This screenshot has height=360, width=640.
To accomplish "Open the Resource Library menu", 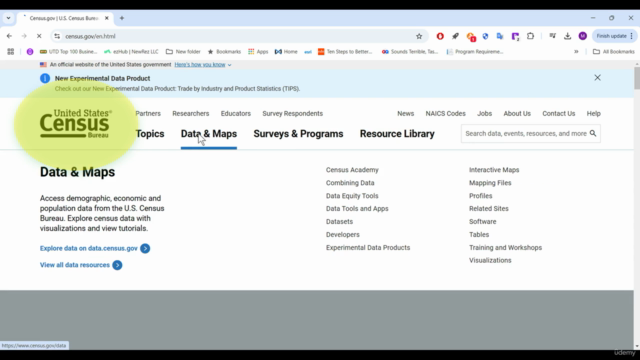I will (x=397, y=133).
